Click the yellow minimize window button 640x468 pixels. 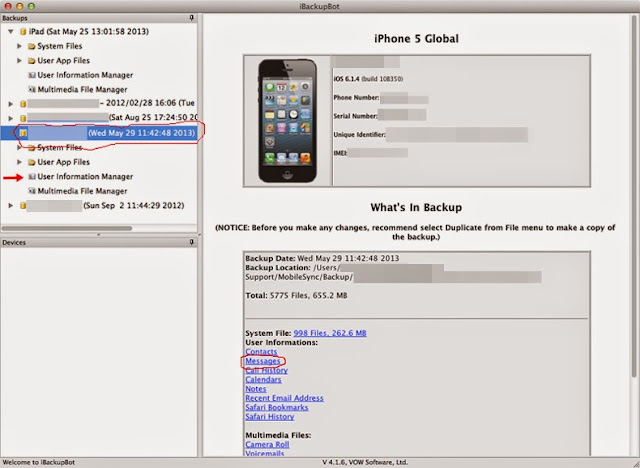20,6
